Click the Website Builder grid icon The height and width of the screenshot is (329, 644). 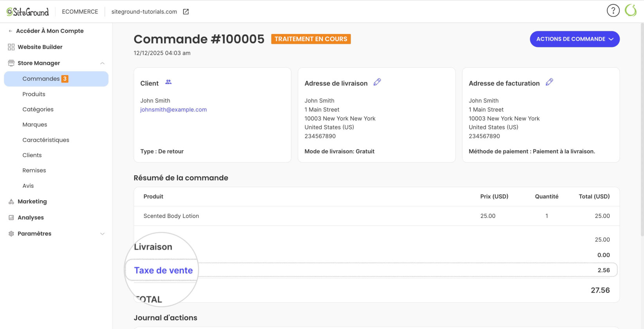tap(11, 47)
